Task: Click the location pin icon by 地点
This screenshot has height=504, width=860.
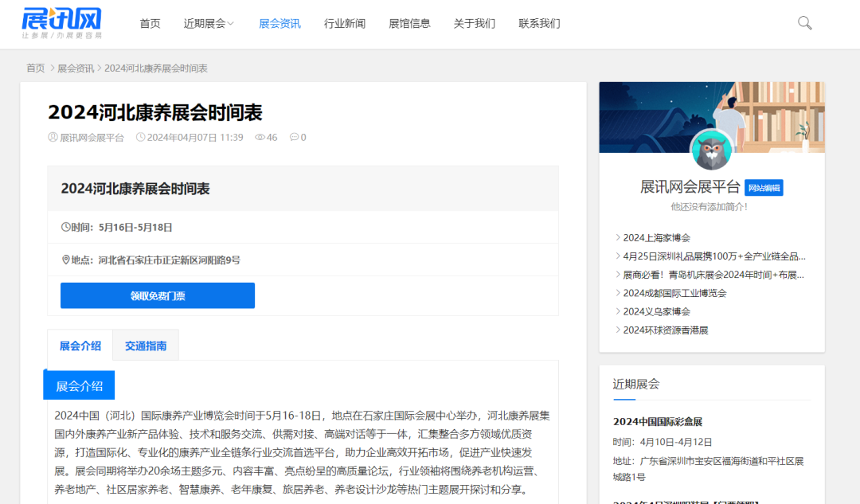Action: 66,260
